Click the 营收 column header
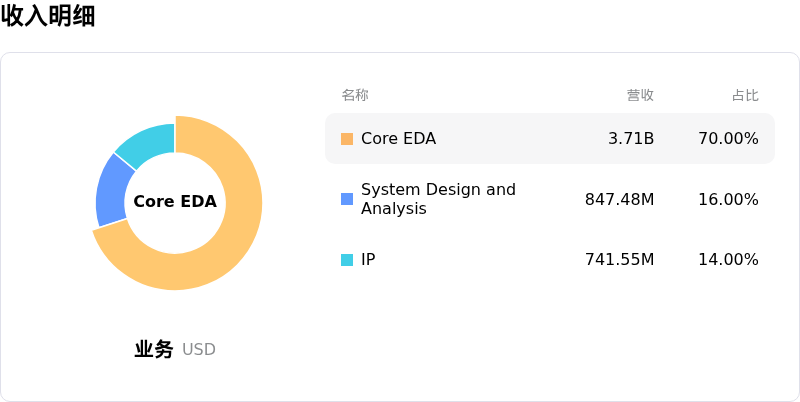800x402 pixels. point(640,95)
